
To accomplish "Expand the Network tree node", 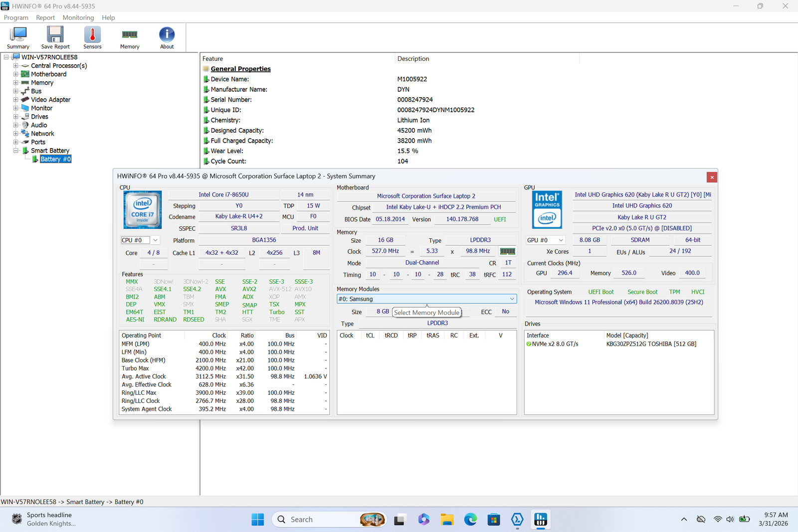I will pyautogui.click(x=15, y=134).
